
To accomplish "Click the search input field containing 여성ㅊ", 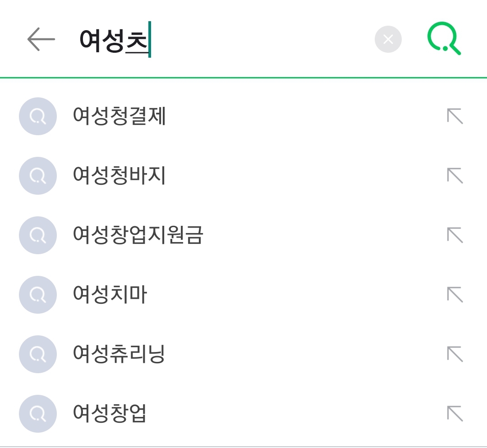I will click(225, 40).
